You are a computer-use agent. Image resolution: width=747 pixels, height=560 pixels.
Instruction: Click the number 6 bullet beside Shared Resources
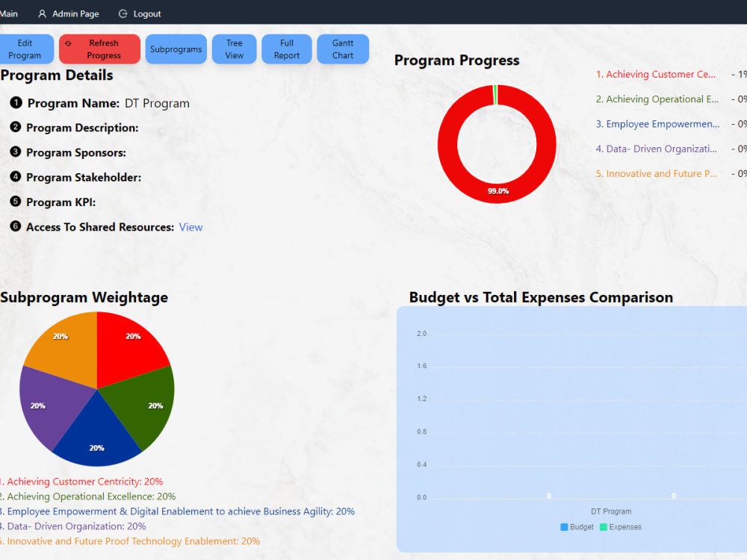tap(15, 225)
